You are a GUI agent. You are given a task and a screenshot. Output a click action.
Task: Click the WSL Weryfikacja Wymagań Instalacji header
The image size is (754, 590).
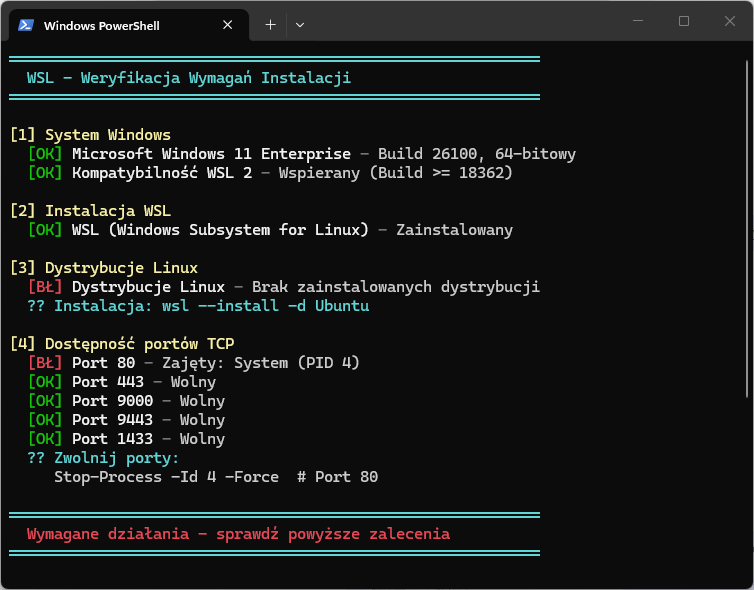click(189, 78)
